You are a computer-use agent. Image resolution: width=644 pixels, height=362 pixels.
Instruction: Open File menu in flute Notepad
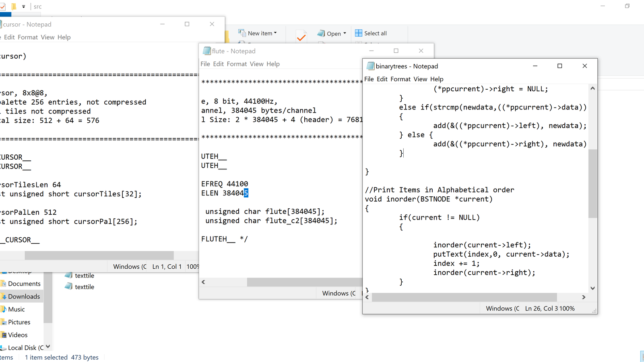(205, 64)
